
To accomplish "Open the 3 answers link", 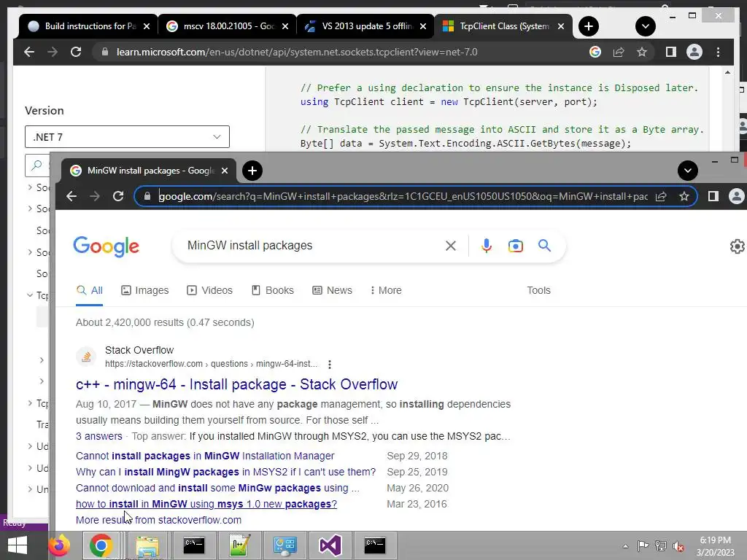I will pos(99,436).
